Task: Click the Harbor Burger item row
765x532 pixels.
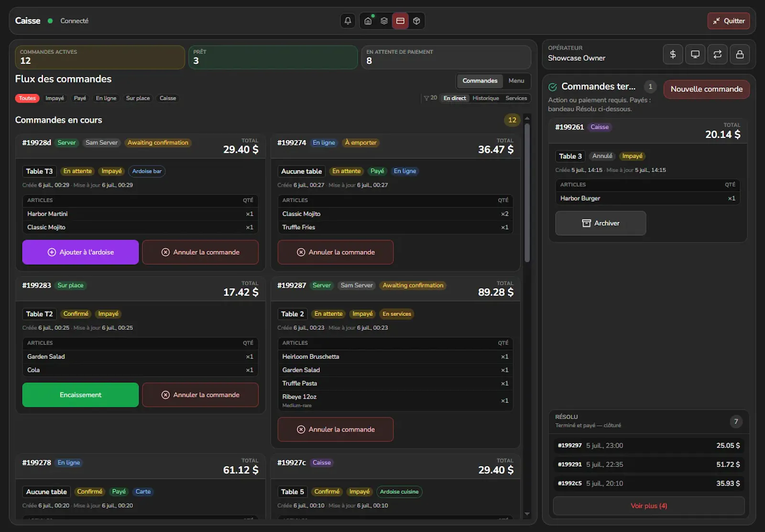Action: [x=647, y=198]
